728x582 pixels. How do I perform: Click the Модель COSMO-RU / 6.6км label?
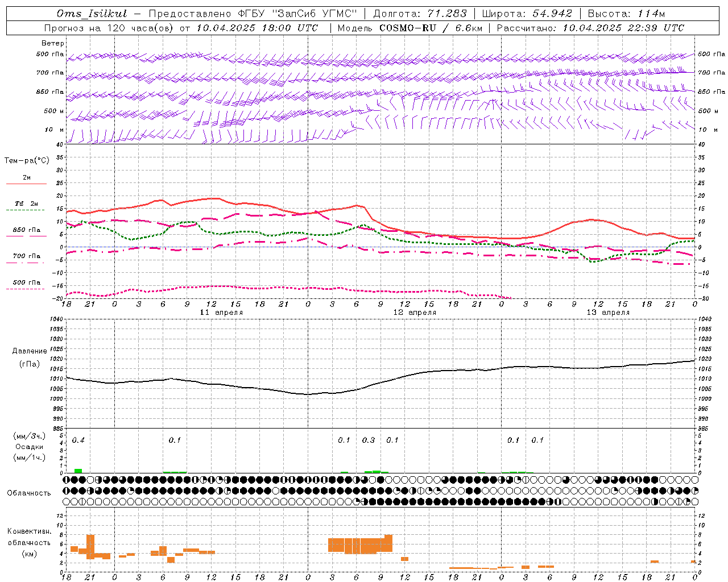409,28
